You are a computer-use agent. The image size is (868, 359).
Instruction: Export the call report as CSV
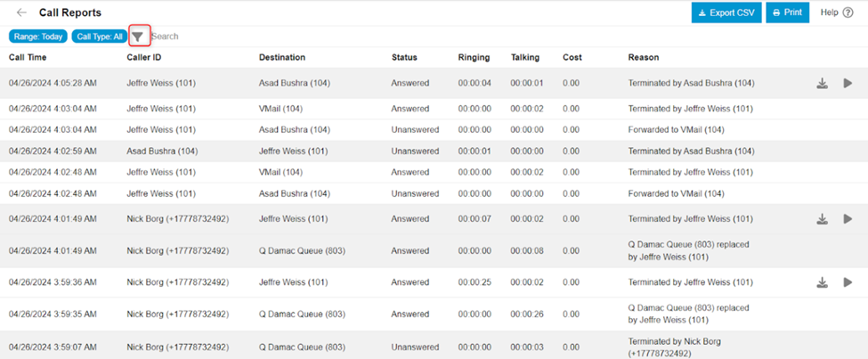coord(726,13)
